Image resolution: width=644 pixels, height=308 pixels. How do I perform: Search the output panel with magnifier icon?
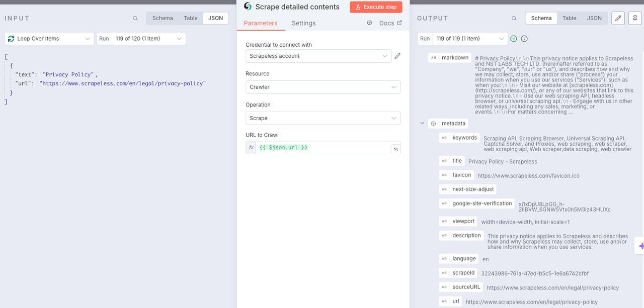(x=514, y=18)
